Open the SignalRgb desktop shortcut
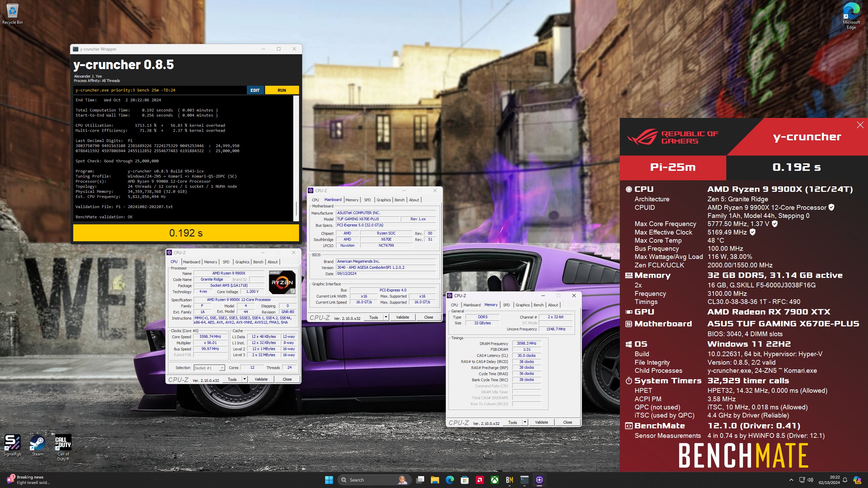 click(x=12, y=445)
